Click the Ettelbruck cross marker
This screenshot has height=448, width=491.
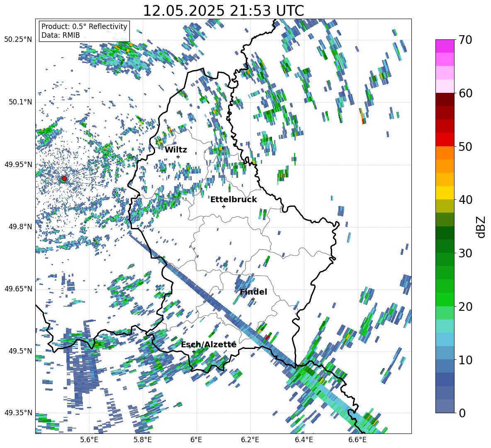pyautogui.click(x=224, y=206)
